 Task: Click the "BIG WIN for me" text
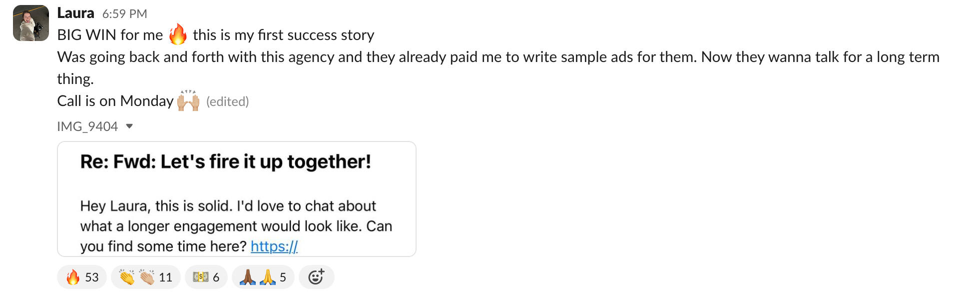click(110, 35)
